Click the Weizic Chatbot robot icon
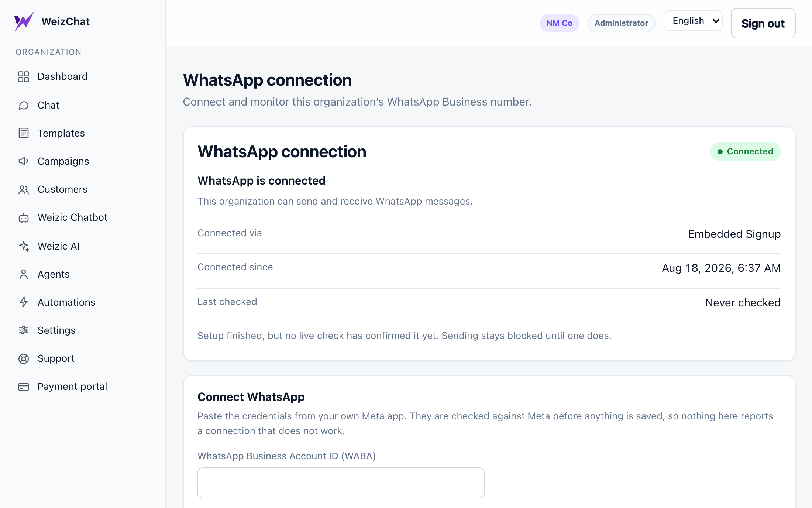Viewport: 812px width, 508px height. tap(24, 218)
